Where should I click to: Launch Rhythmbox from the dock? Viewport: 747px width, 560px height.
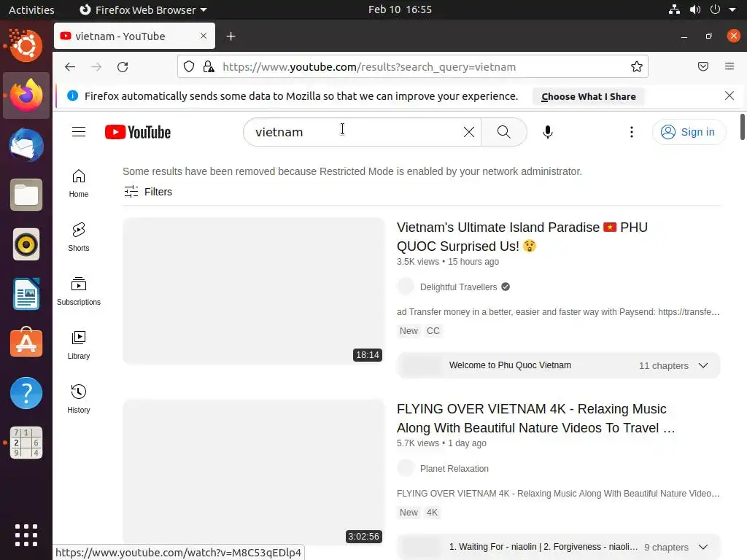26,244
